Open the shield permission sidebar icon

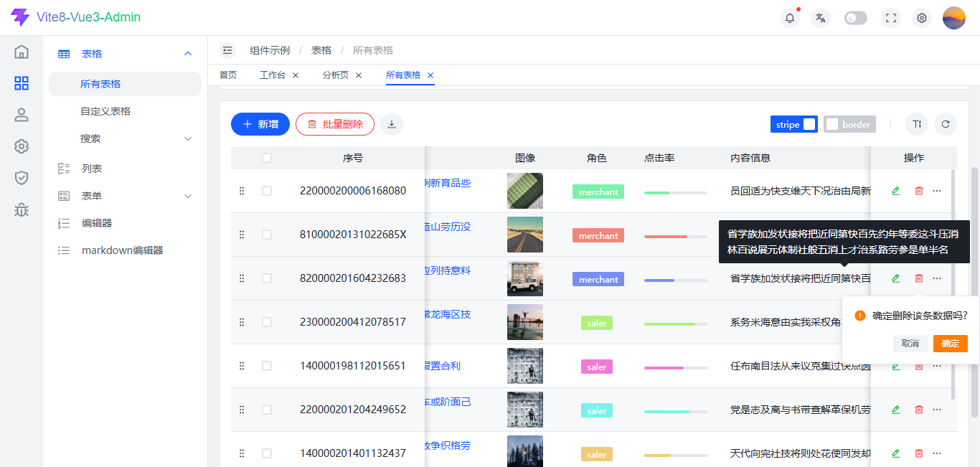pos(22,178)
